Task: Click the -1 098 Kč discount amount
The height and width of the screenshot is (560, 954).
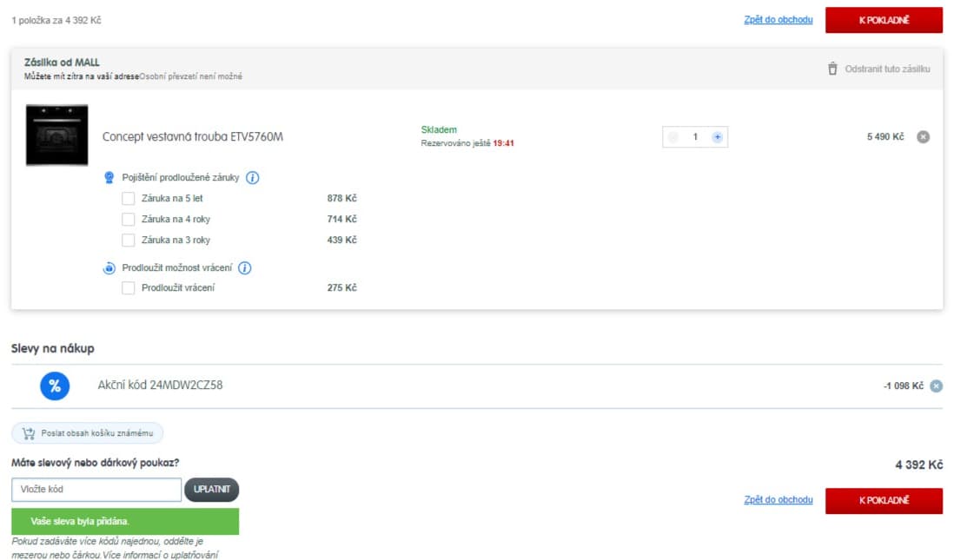Action: [903, 386]
